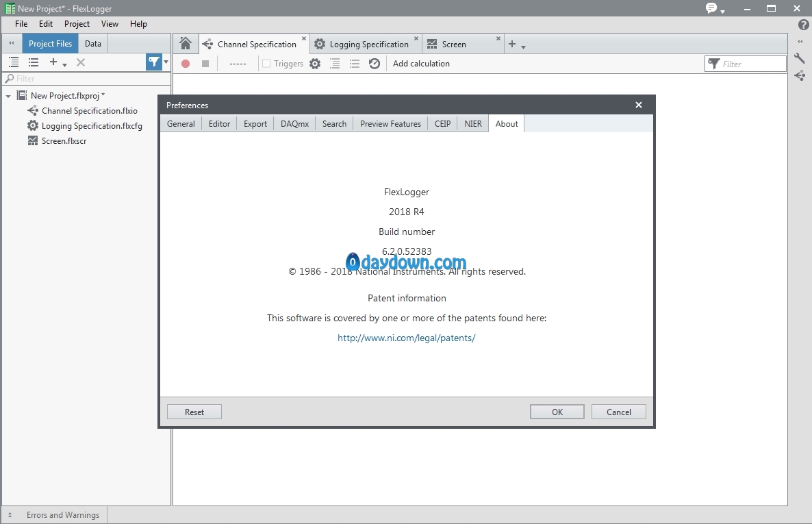Click OK in Preferences dialog
Screen dimensions: 812x524
[x=557, y=412]
